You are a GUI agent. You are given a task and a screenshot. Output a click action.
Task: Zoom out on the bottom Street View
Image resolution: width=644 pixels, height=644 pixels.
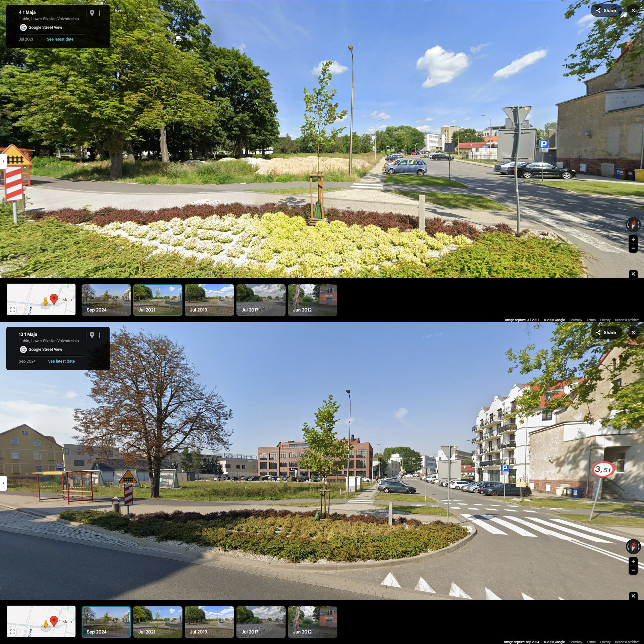[x=633, y=570]
